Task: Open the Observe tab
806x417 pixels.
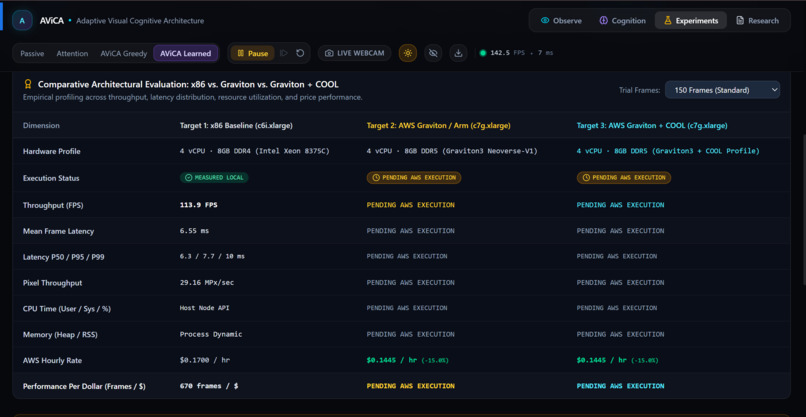Action: pyautogui.click(x=561, y=21)
